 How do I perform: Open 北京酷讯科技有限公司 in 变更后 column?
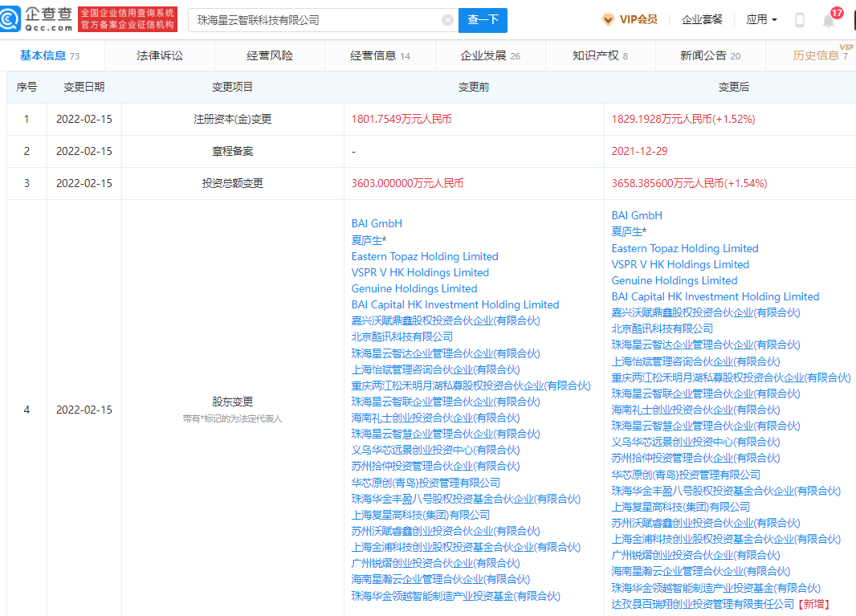pos(662,328)
